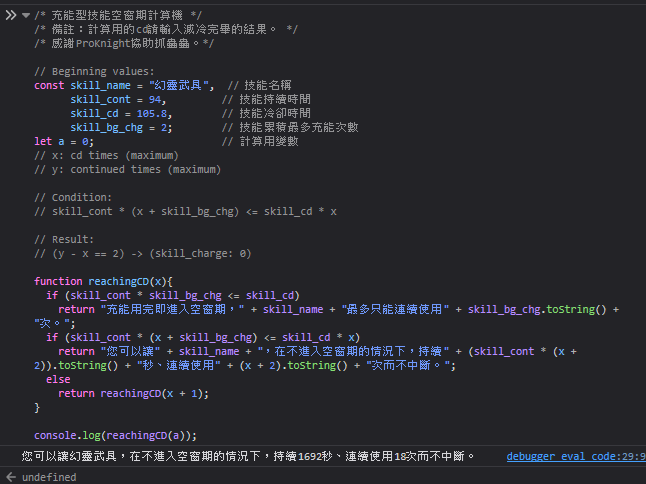Viewport: 646px width, 484px height.
Task: Click the closing brace of reachingCD function
Action: [37, 407]
